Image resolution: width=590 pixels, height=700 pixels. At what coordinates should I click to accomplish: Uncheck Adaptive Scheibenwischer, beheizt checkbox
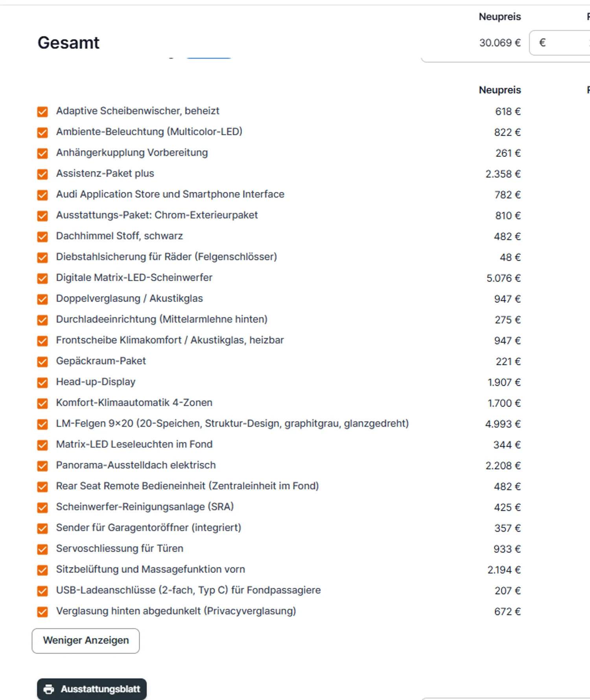tap(42, 112)
